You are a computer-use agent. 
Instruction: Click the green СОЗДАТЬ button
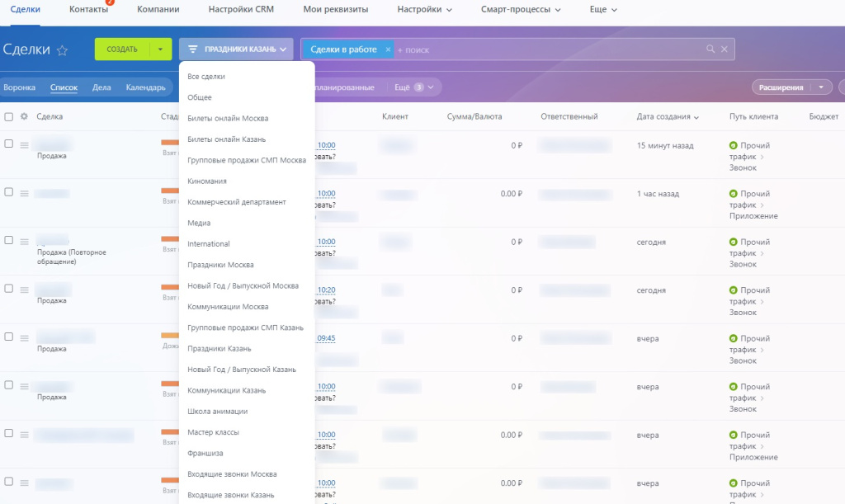click(122, 49)
